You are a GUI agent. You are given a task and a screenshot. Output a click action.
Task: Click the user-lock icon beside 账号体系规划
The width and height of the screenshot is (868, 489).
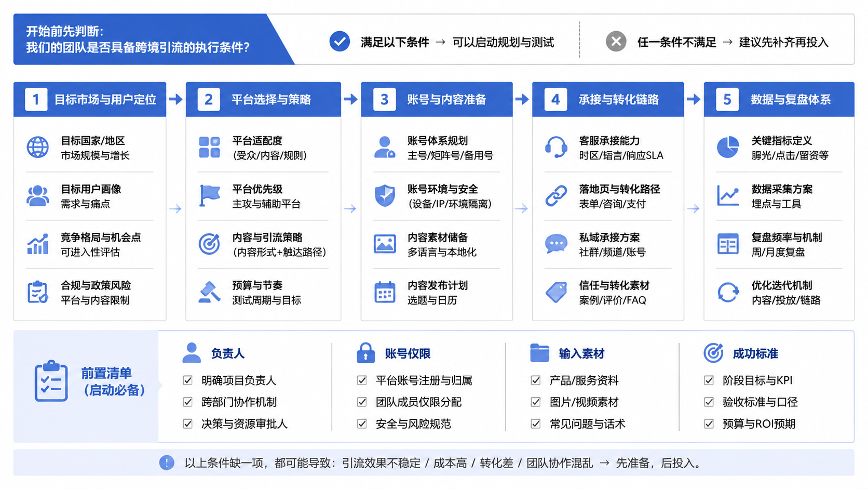point(385,148)
